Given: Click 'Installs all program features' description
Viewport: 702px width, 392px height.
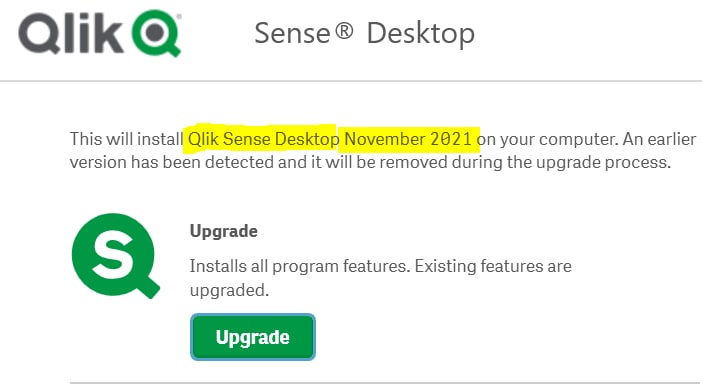Looking at the screenshot, I should pyautogui.click(x=300, y=266).
